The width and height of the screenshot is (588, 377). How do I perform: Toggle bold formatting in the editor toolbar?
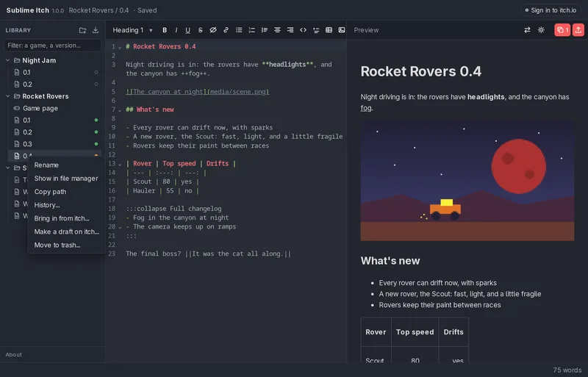coord(164,30)
